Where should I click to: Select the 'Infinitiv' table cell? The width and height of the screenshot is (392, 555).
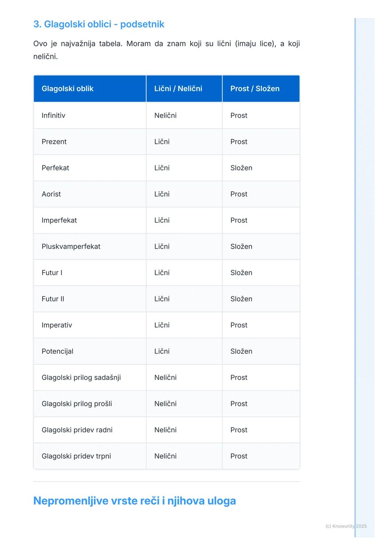click(x=53, y=116)
